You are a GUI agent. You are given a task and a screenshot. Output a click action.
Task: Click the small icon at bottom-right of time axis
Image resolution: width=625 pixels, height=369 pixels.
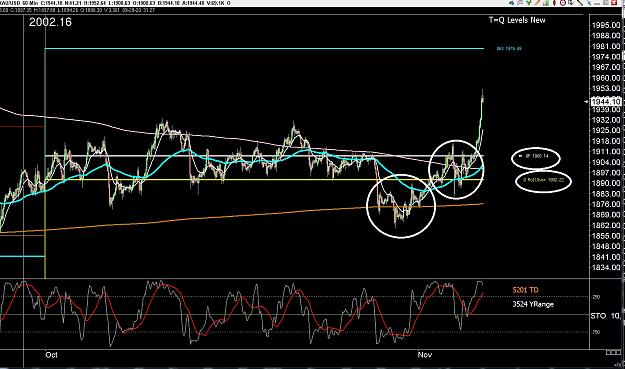(x=613, y=353)
